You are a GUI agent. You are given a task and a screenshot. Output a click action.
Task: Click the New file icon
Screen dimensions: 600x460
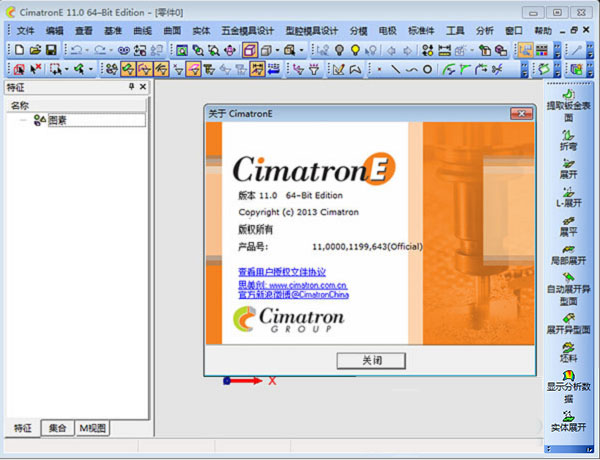[x=19, y=50]
